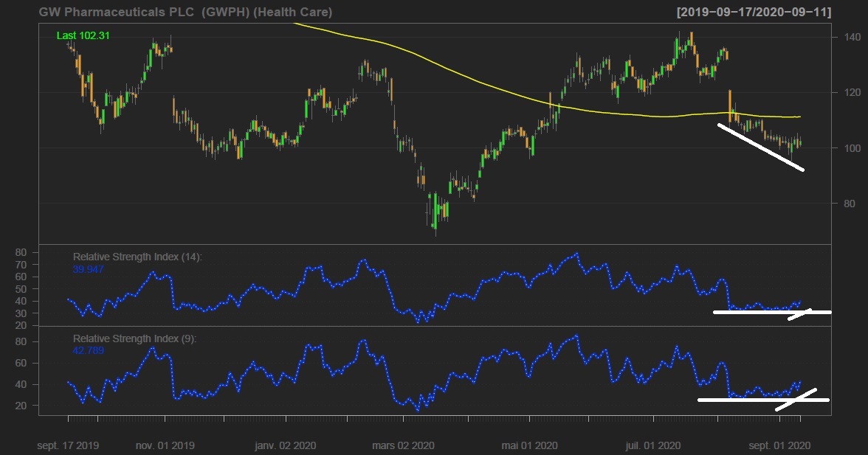Click the 100 price axis label
This screenshot has width=868, height=455.
coord(852,147)
